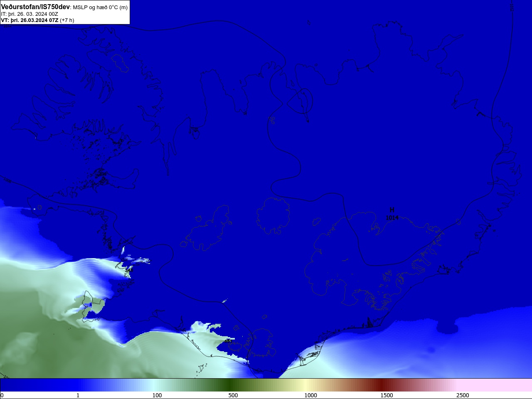532x399 pixels.
Task: Select the "100" color scale label
Action: pos(157,395)
